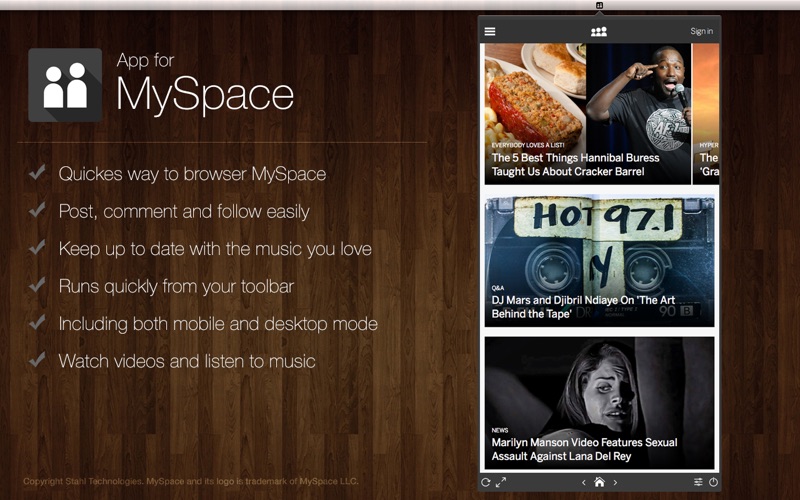
Task: Go back with the left chevron
Action: (584, 482)
